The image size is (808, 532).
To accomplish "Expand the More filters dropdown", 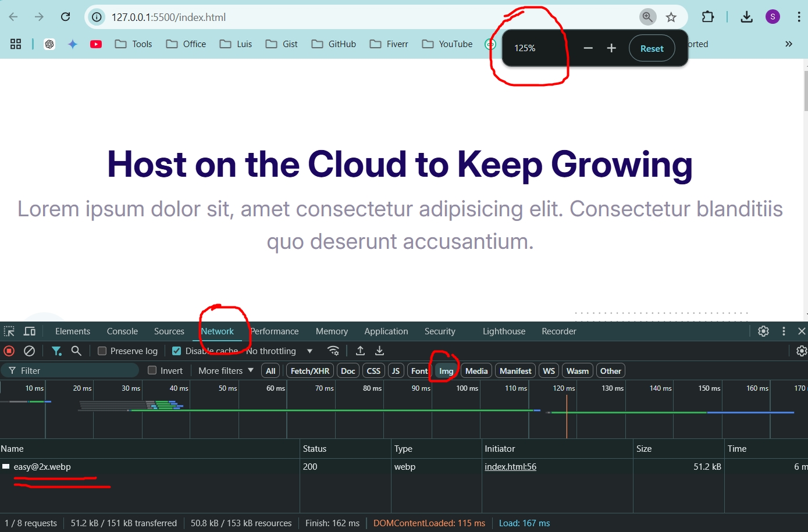I will [x=226, y=370].
